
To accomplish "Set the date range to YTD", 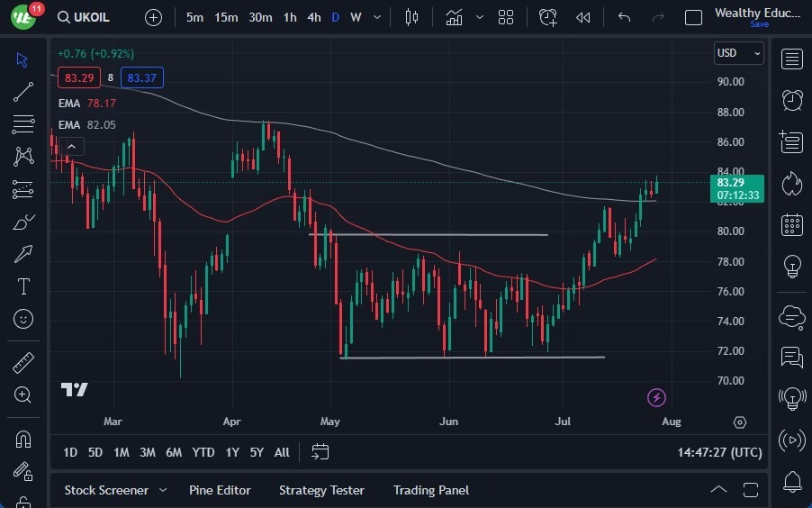I will (203, 452).
